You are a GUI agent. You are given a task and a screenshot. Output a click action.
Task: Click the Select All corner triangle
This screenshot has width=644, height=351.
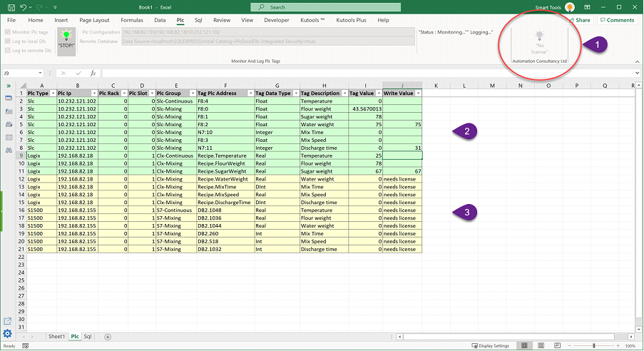pyautogui.click(x=21, y=86)
